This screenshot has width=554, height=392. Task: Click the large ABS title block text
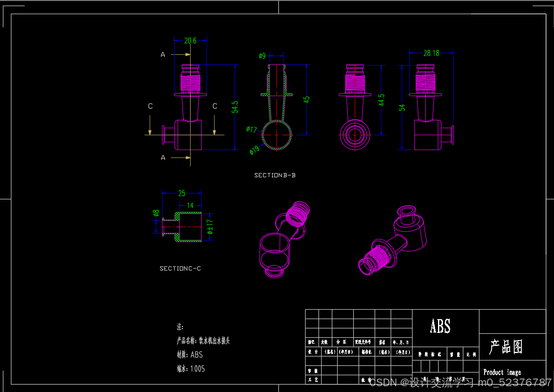(440, 326)
